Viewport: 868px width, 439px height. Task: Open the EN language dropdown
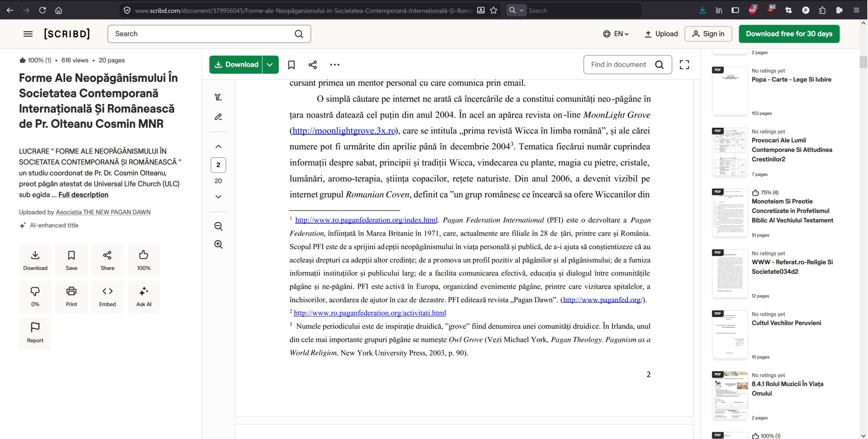click(616, 34)
